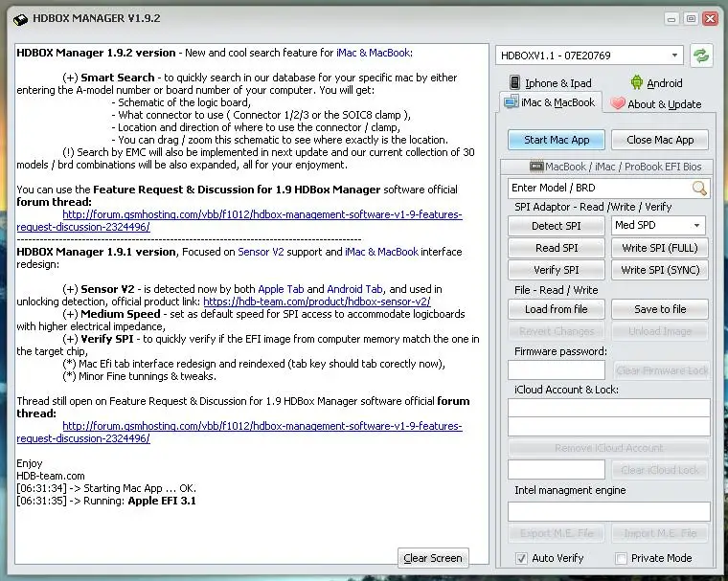The width and height of the screenshot is (728, 581).
Task: Open the hdbox-sensor-v2 product link
Action: point(317,302)
